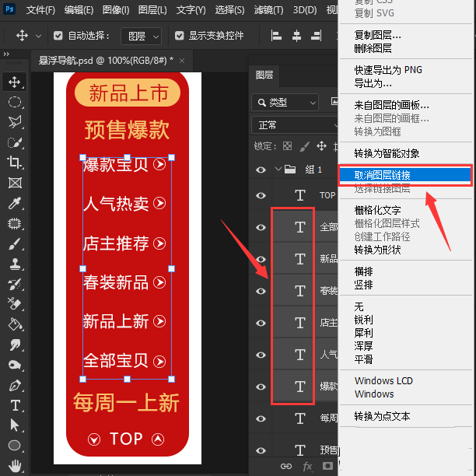Select the Polygonal Lasso tool

(14, 122)
